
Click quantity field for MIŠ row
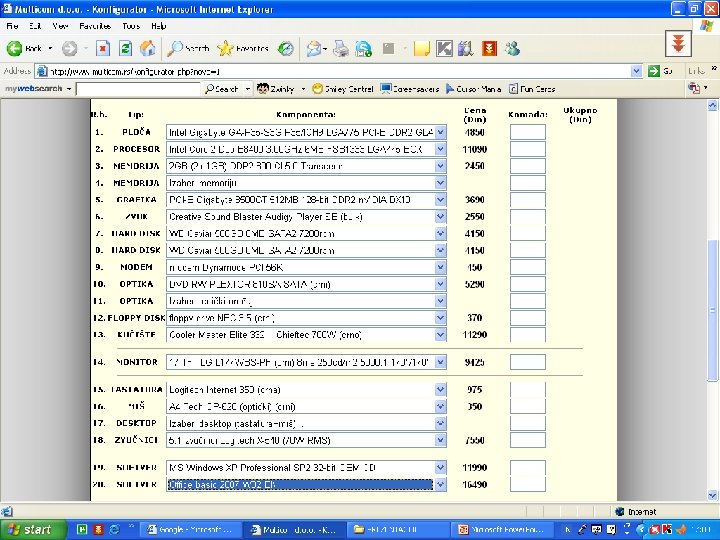click(528, 406)
